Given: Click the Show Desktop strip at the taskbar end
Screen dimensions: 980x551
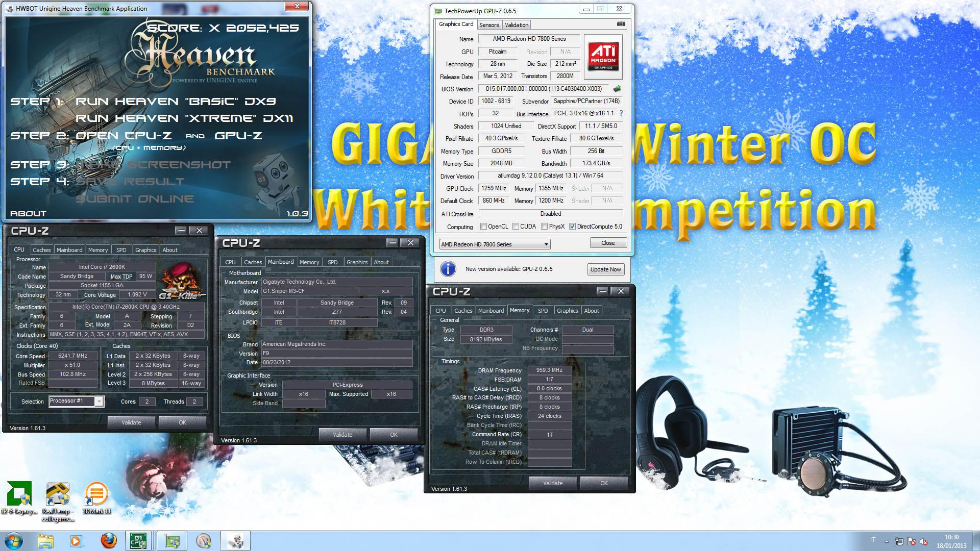Looking at the screenshot, I should pos(976,541).
